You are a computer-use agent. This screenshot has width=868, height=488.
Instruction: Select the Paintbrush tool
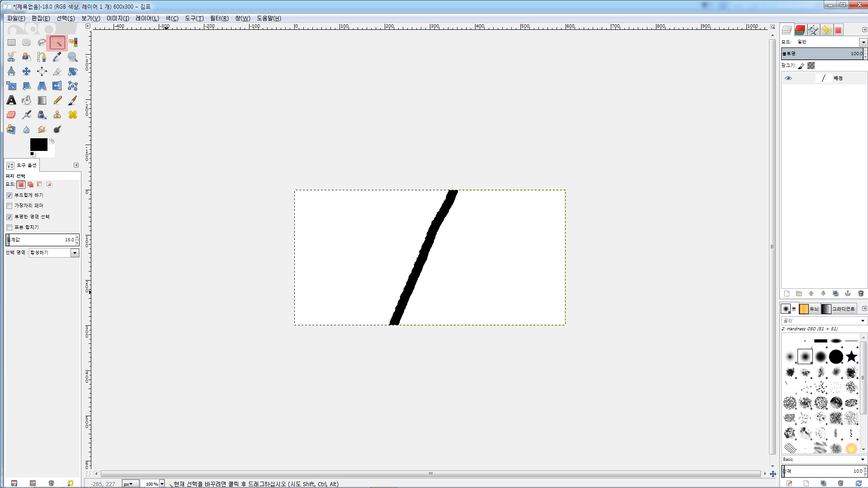tap(73, 100)
